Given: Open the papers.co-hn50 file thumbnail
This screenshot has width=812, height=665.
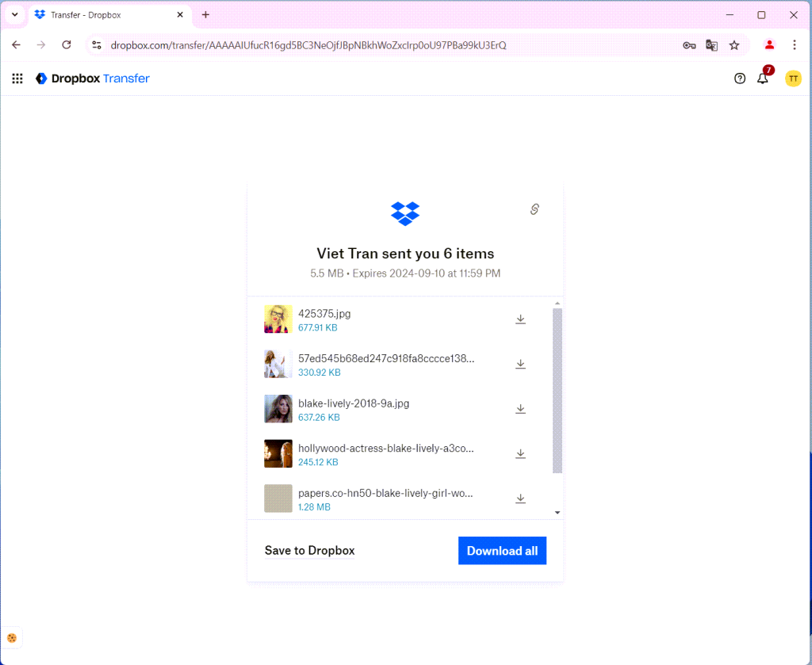Looking at the screenshot, I should 278,499.
